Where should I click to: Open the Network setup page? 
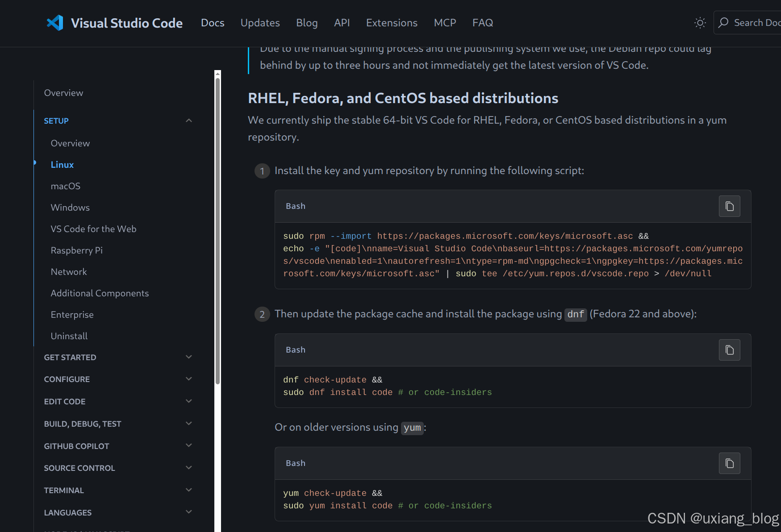pos(69,272)
